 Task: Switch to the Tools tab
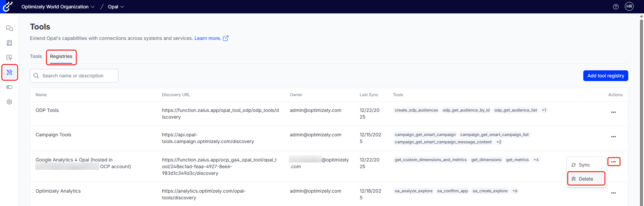(x=36, y=56)
